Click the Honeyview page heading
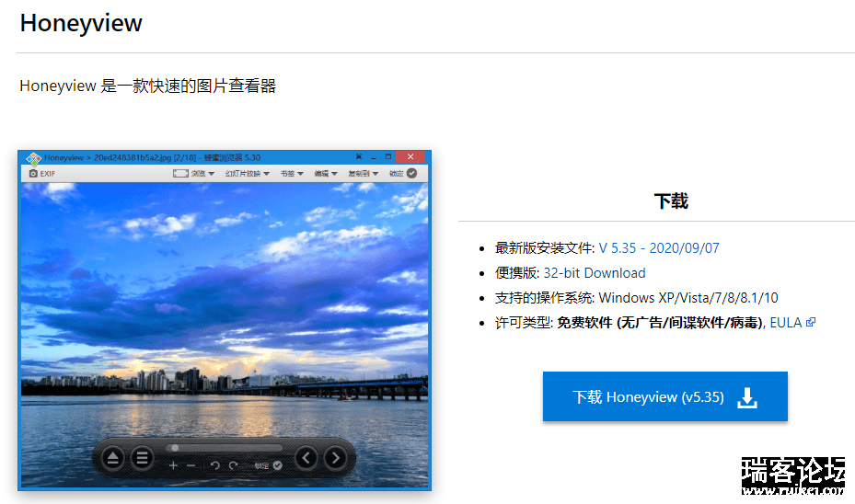The height and width of the screenshot is (504, 855). click(81, 23)
